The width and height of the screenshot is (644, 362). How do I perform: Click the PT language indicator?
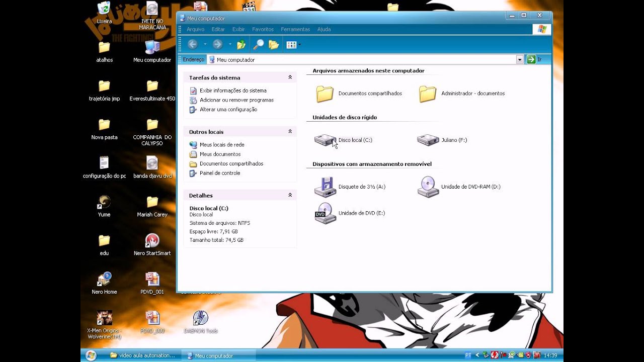click(x=468, y=355)
